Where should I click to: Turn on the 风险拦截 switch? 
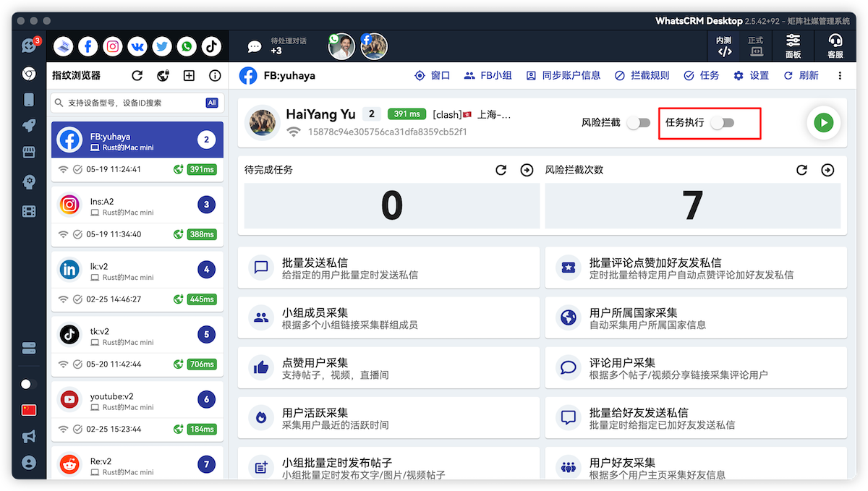coord(638,123)
